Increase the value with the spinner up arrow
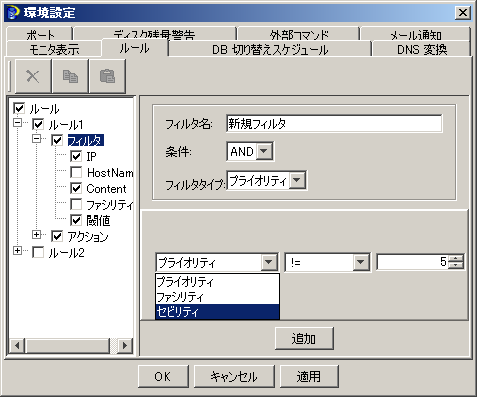Viewport: 477px width, 397px height. 456,259
